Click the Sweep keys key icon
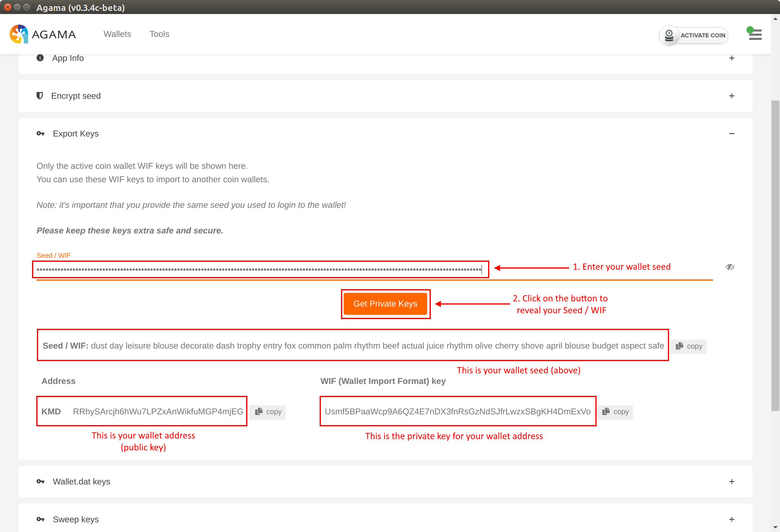 coord(40,519)
